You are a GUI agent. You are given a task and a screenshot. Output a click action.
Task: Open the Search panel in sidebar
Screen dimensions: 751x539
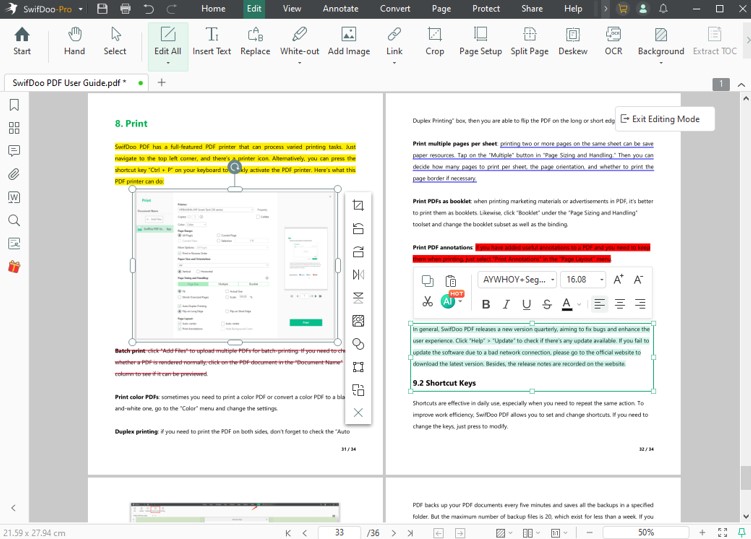point(14,220)
